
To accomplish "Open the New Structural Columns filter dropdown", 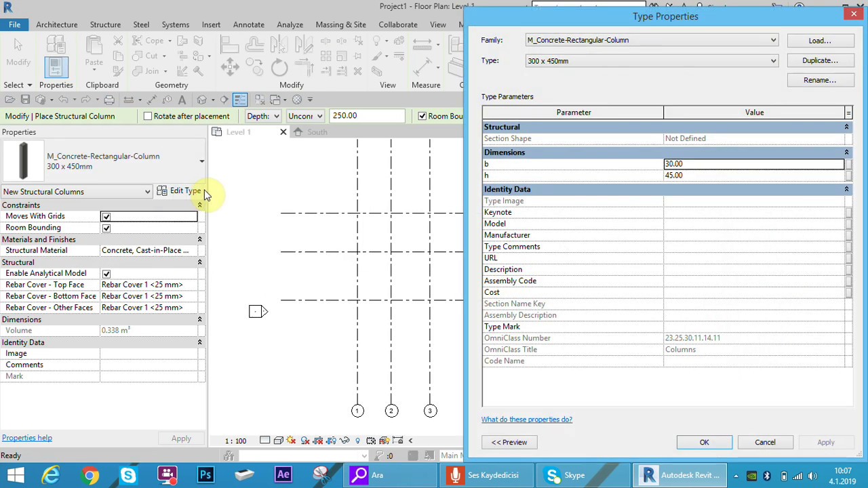I will tap(77, 192).
